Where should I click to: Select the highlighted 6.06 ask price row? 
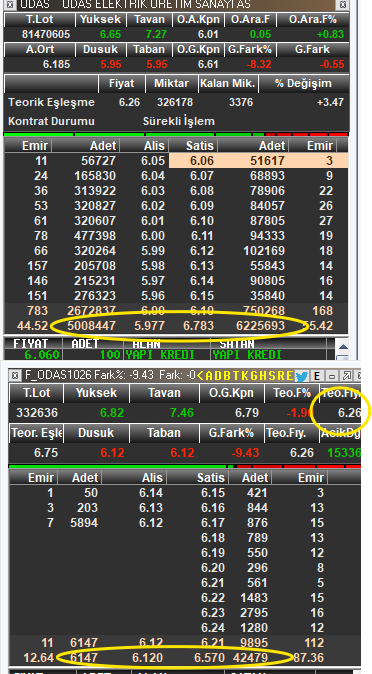tap(258, 161)
